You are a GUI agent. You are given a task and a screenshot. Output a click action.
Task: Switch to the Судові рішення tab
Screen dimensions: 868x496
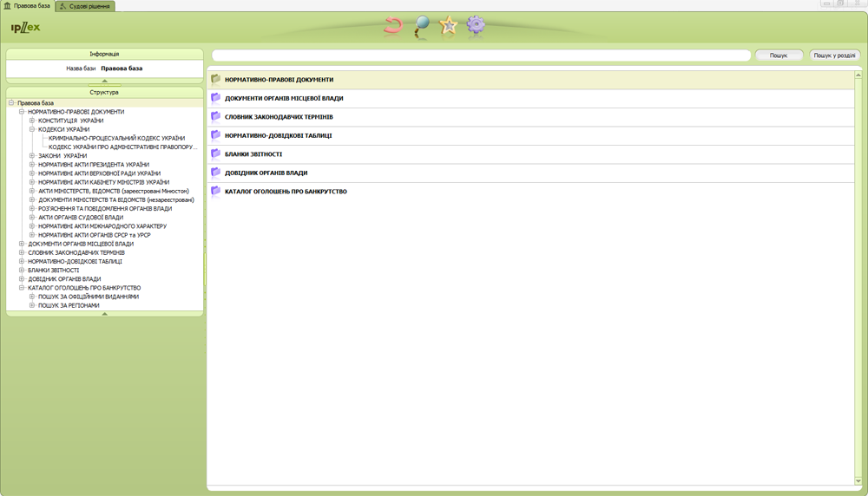tap(85, 7)
